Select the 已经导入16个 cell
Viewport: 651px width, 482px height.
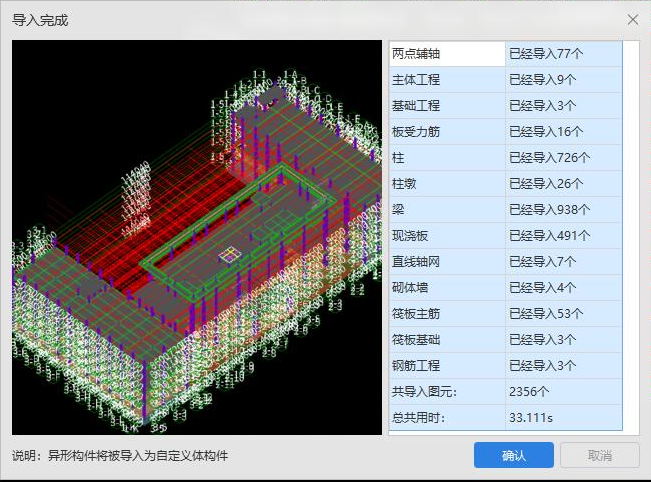coord(564,132)
